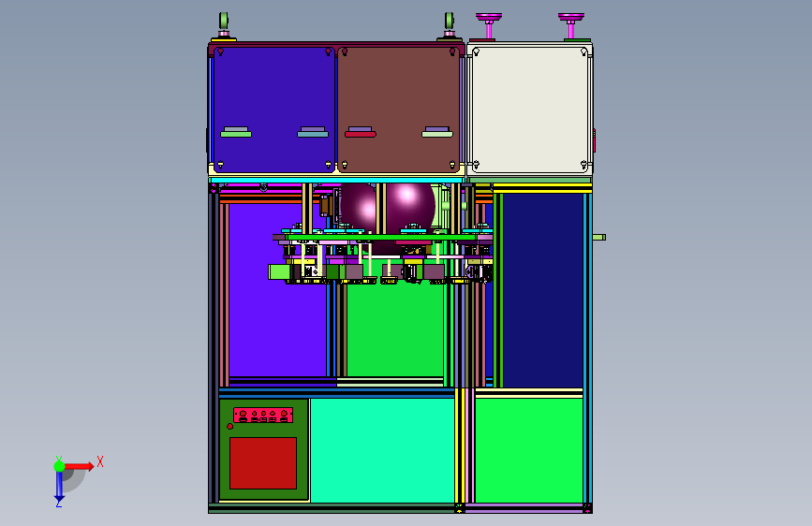Pick the pale green handle on the brown door
The image size is (812, 526).
coord(437,133)
